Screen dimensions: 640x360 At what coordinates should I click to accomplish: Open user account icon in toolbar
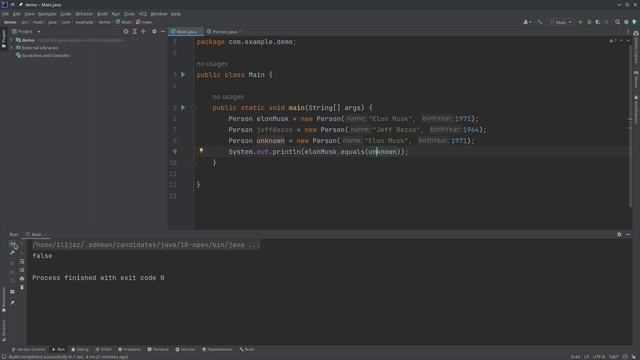coord(527,22)
